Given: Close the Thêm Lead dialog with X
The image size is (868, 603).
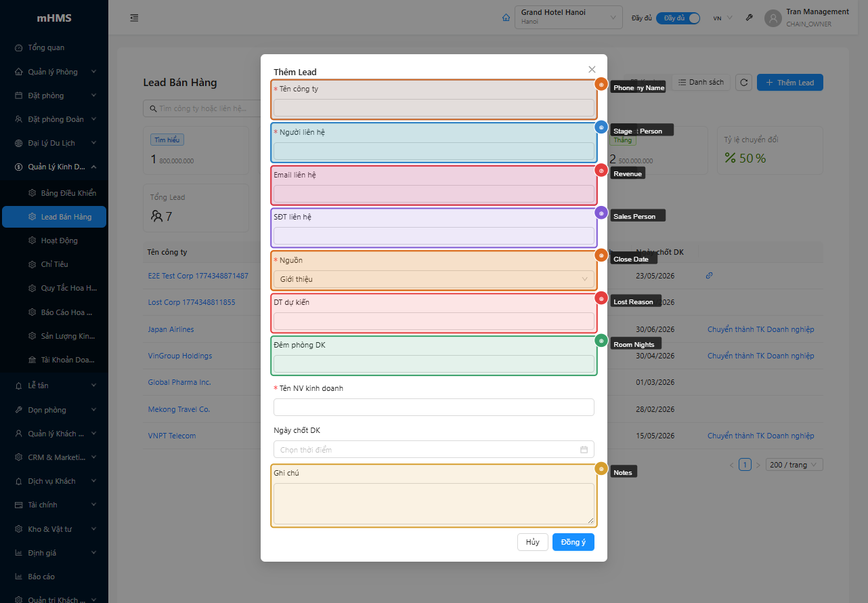Looking at the screenshot, I should [592, 69].
